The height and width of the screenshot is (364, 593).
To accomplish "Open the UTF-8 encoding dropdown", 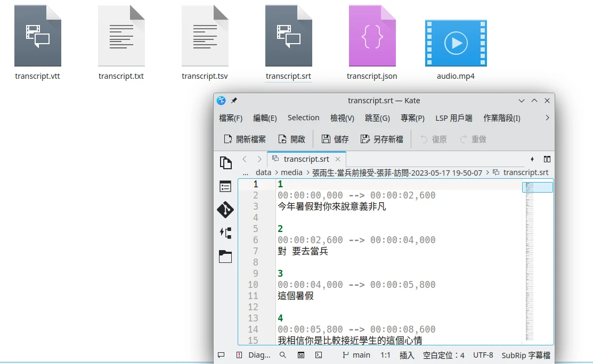I will pos(483,355).
